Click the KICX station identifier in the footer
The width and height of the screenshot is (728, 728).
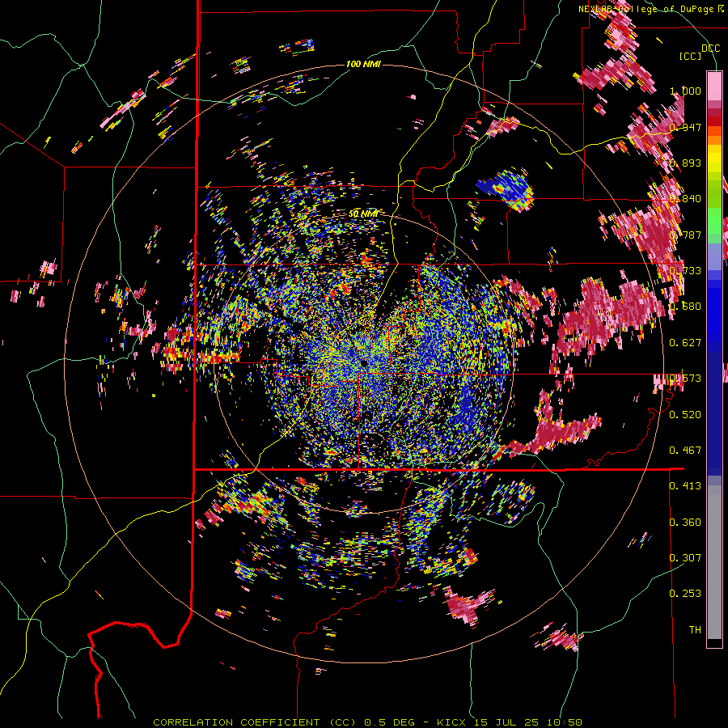[453, 722]
